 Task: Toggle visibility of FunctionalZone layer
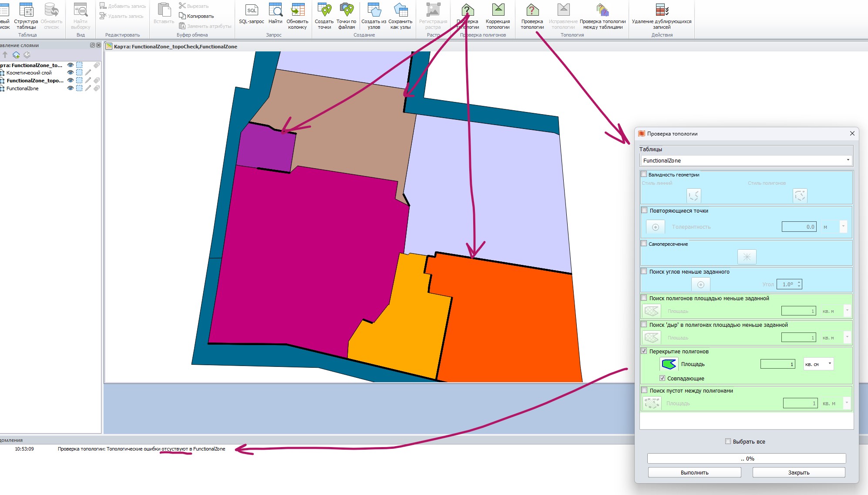coord(70,88)
